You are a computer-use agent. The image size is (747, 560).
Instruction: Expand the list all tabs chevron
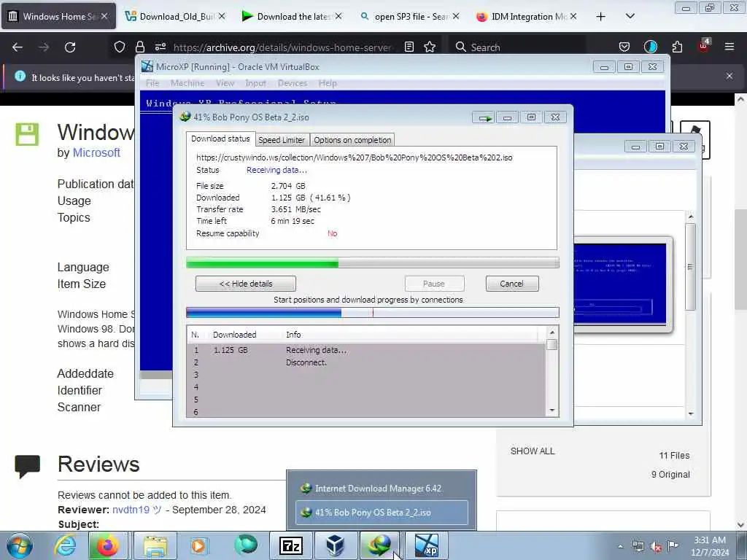click(630, 16)
